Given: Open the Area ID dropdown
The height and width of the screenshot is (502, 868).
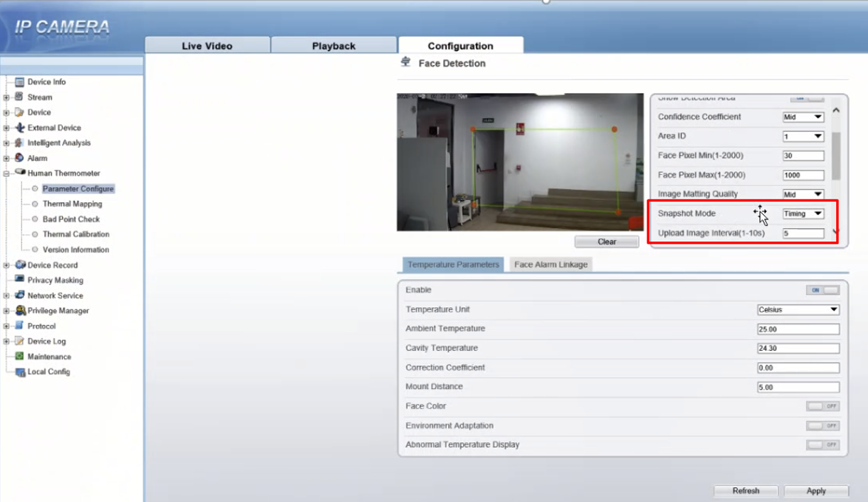Looking at the screenshot, I should (803, 136).
